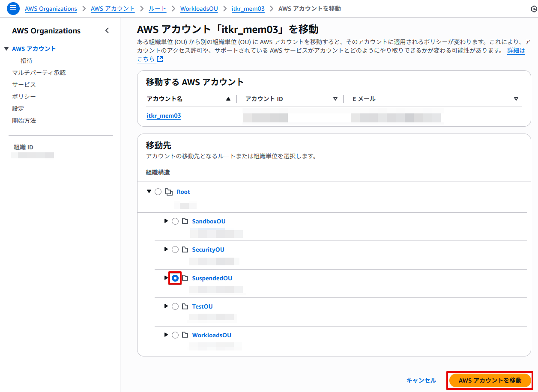Click the AWS アカウントを移動 button
538x392 pixels.
point(490,380)
